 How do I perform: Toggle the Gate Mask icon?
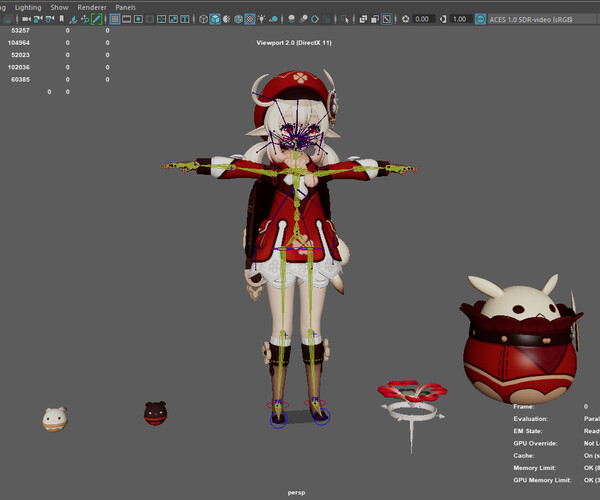pos(150,19)
